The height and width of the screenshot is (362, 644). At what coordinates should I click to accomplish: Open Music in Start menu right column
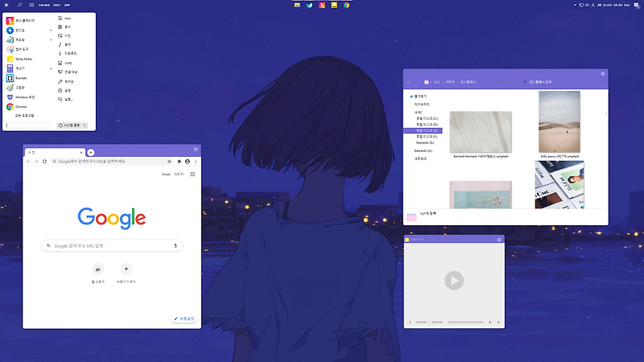click(x=65, y=45)
